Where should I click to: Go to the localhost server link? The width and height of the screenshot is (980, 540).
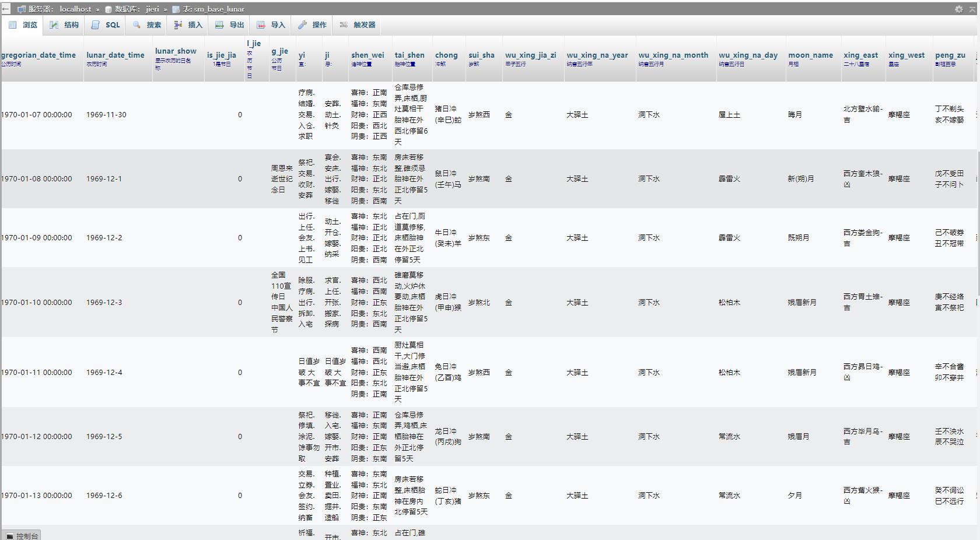(75, 9)
